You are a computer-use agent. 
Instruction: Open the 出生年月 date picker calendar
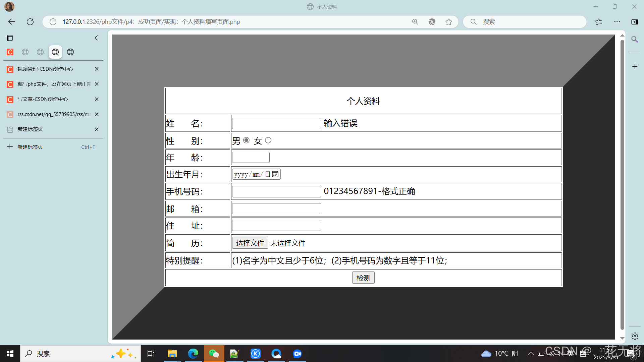[275, 174]
